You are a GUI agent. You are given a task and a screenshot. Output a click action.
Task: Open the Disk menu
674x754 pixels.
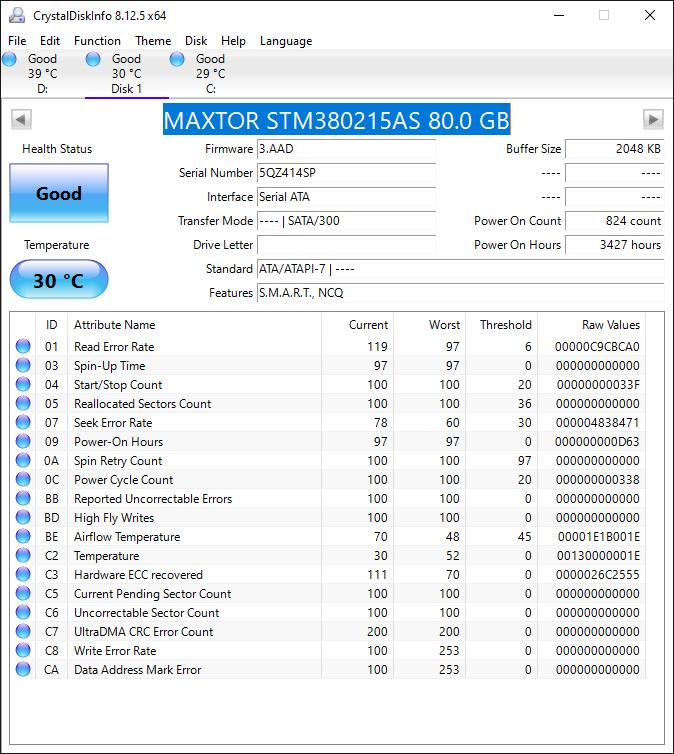tap(196, 41)
